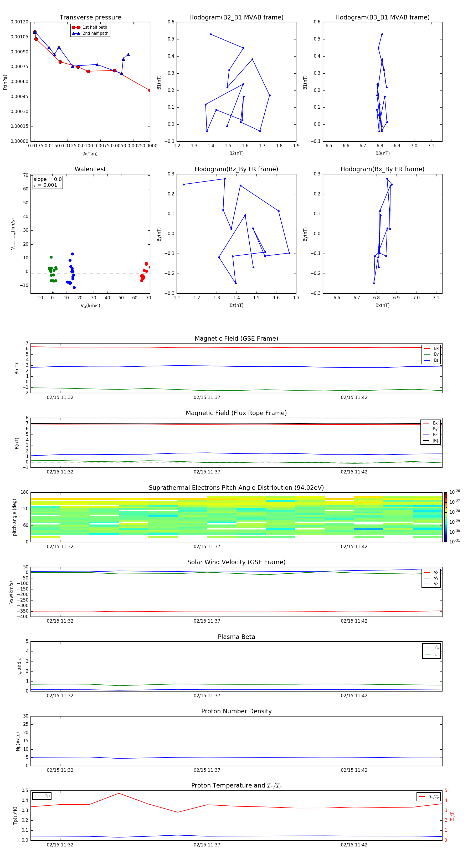Click the "WalenTest" plot title
The width and height of the screenshot is (473, 868).
90,169
